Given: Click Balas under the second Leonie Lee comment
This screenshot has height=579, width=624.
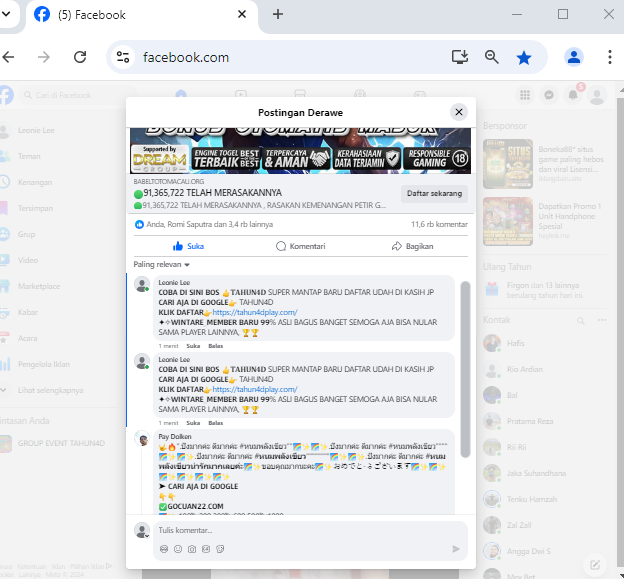Looking at the screenshot, I should 216,423.
